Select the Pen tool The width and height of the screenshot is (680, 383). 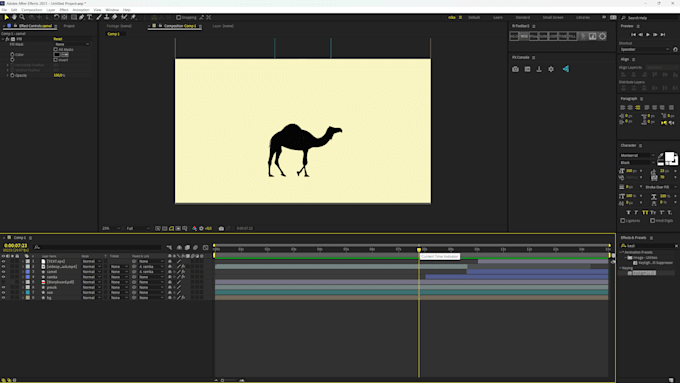[x=82, y=17]
